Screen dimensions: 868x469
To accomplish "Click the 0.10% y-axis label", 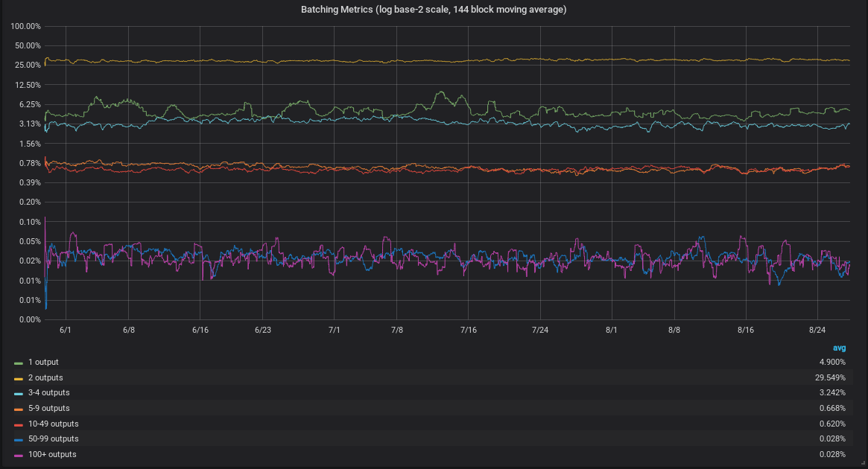I will coord(30,222).
